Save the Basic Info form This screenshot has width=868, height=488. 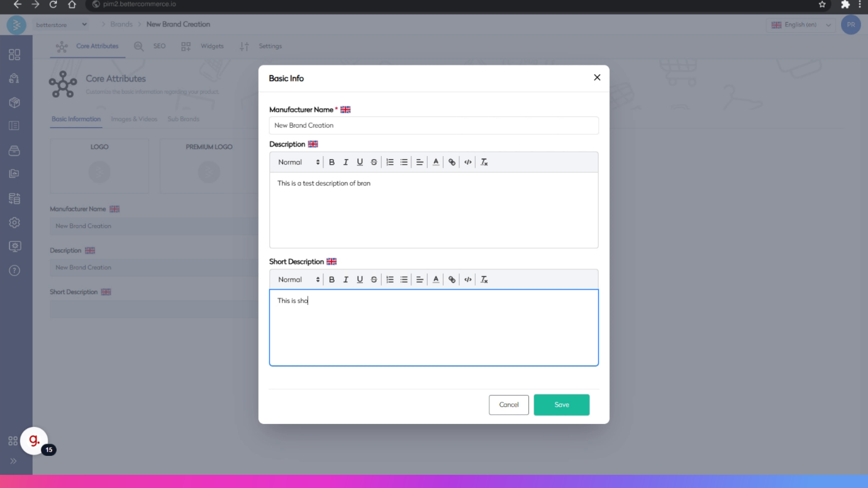pyautogui.click(x=562, y=405)
